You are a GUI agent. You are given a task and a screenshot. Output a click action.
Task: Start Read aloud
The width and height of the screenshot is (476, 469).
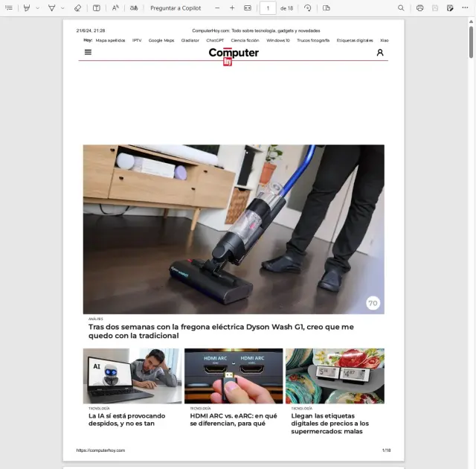tap(115, 7)
